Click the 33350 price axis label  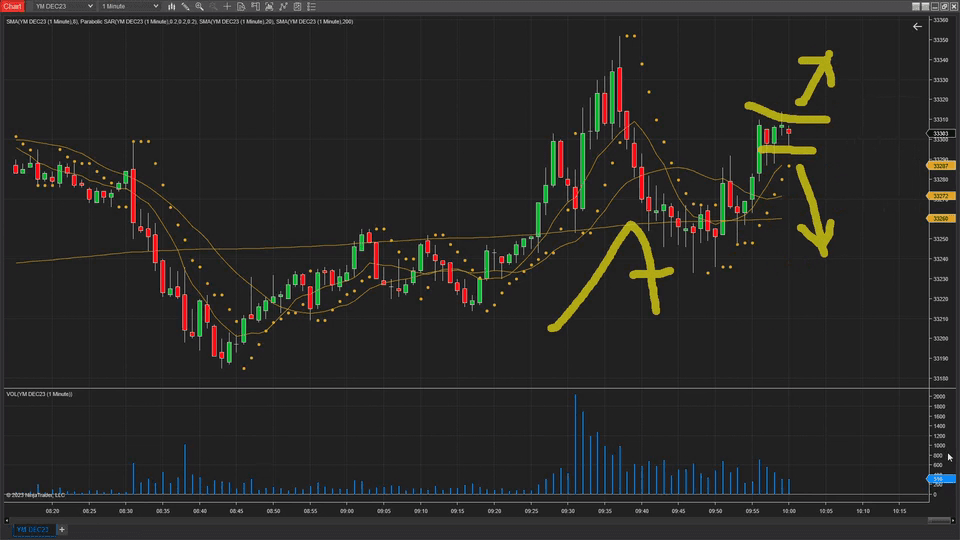pos(940,40)
